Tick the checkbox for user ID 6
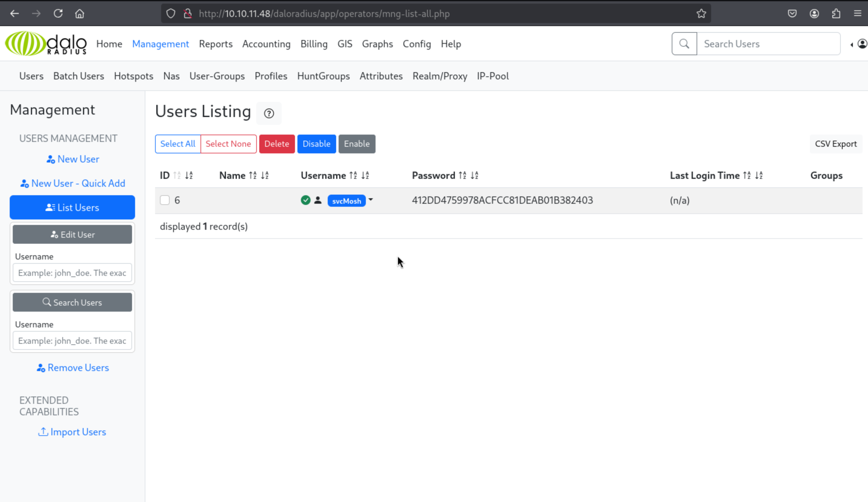The height and width of the screenshot is (502, 868). click(x=165, y=200)
